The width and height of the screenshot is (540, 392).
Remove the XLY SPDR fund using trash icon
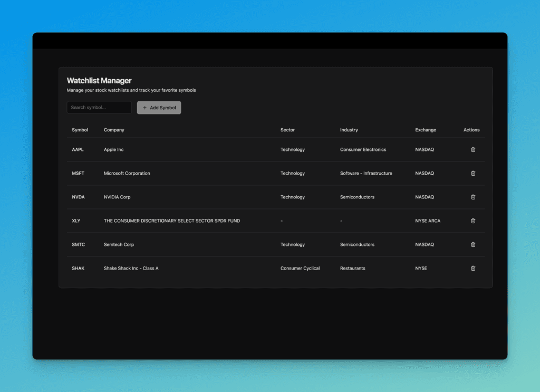tap(473, 221)
